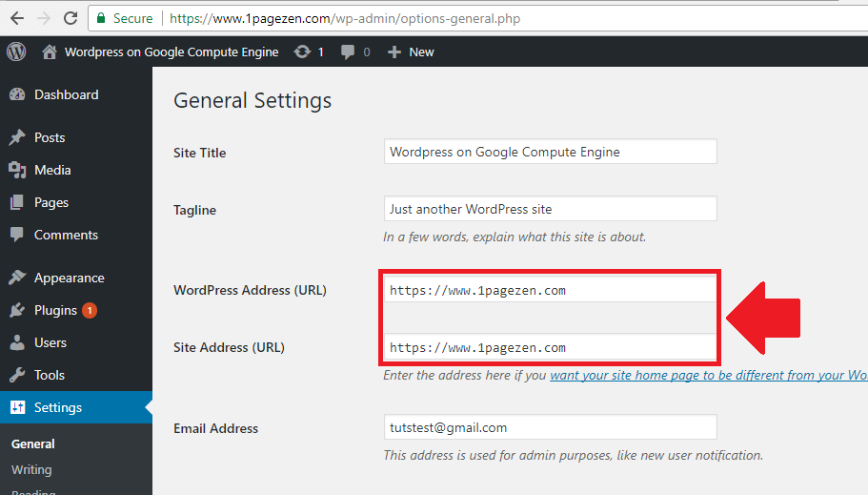Open the updates icon showing 1
Viewport: 868px width, 495px height.
point(302,52)
